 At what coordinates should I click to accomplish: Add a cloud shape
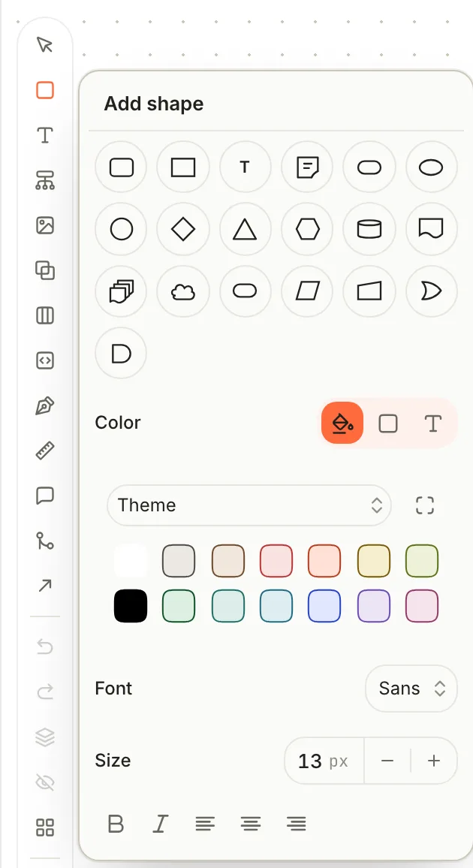click(183, 291)
